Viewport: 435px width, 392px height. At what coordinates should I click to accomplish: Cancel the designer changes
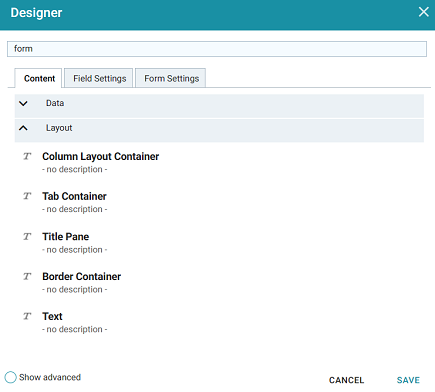tap(346, 380)
